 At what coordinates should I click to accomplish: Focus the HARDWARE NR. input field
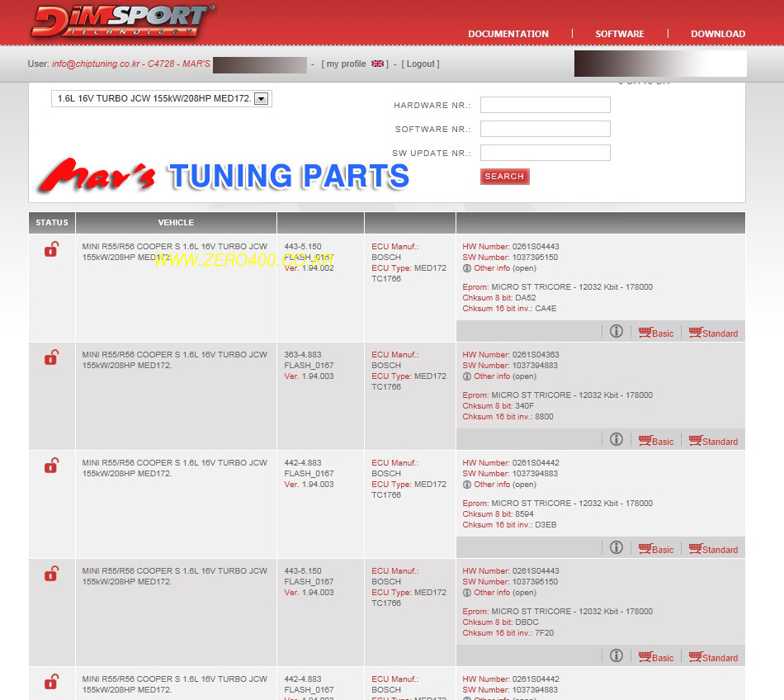coord(545,105)
